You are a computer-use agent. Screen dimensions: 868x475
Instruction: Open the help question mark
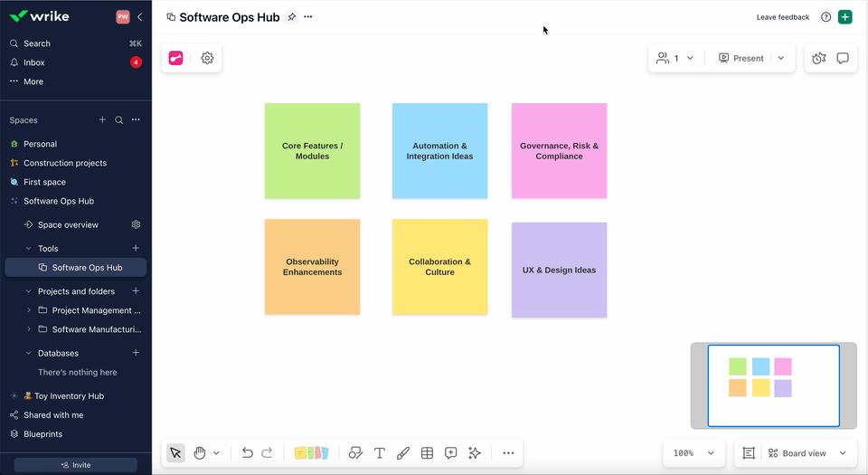click(826, 17)
